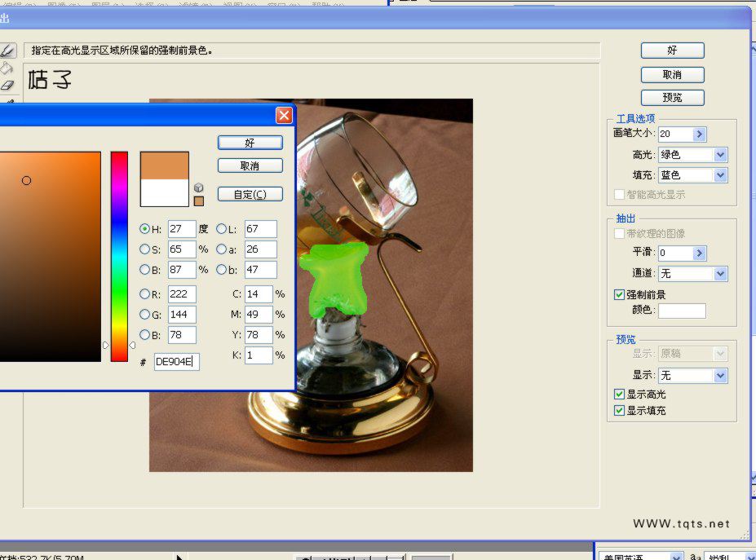This screenshot has height=560, width=756.
Task: Click the M magenta field showing 49
Action: (x=259, y=314)
